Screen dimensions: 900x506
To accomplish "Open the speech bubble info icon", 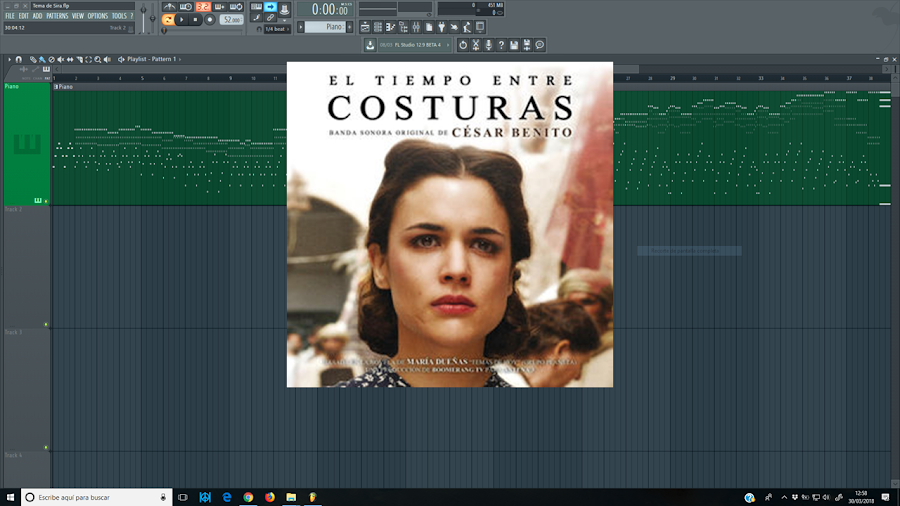I will [x=540, y=45].
